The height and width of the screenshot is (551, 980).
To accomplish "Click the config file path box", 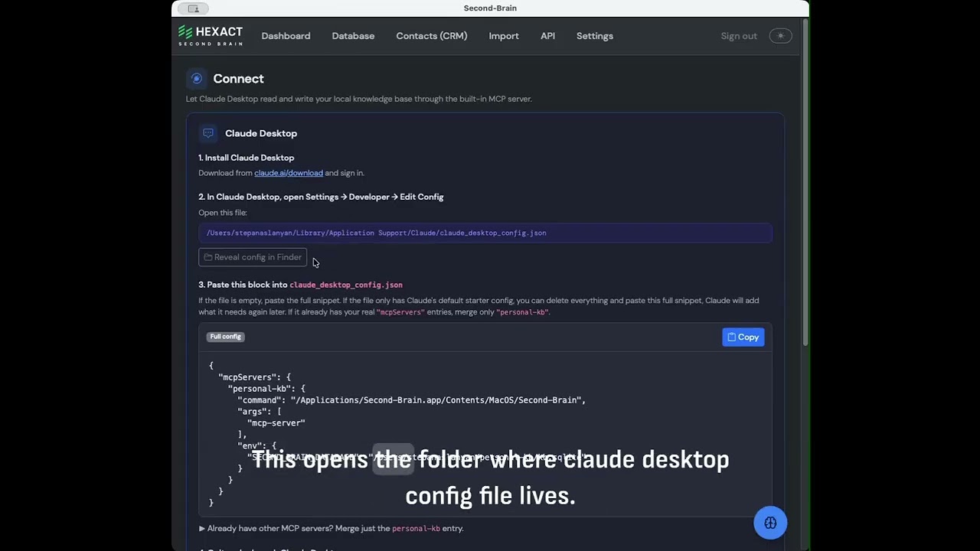I will [x=485, y=233].
